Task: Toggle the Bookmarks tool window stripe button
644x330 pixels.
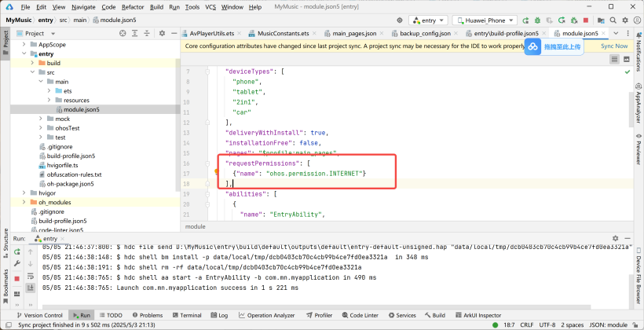Action: (x=5, y=286)
